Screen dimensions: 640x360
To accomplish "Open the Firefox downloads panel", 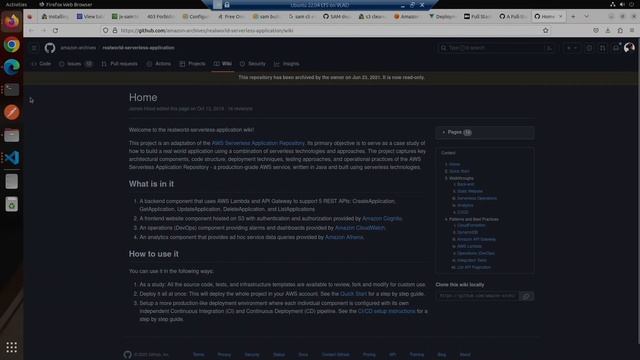I will (608, 30).
